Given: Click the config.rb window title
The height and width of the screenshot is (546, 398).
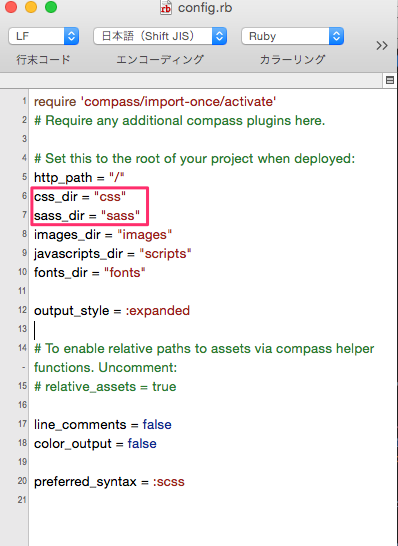Looking at the screenshot, I should [205, 8].
